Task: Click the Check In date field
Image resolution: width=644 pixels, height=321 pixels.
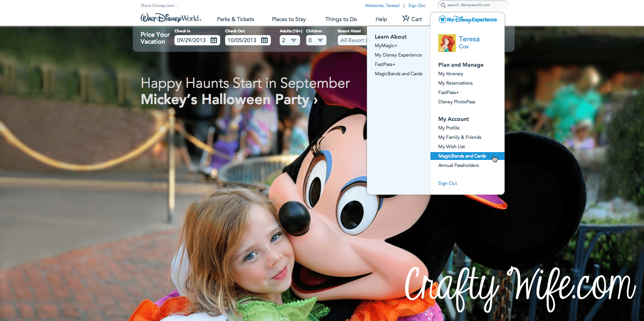Action: [x=197, y=40]
